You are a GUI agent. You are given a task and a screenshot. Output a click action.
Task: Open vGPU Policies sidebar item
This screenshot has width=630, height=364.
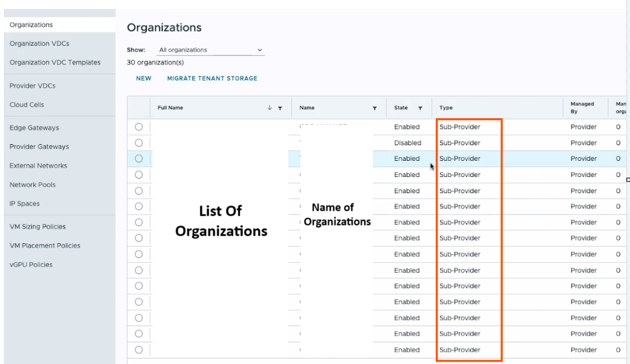click(x=31, y=265)
